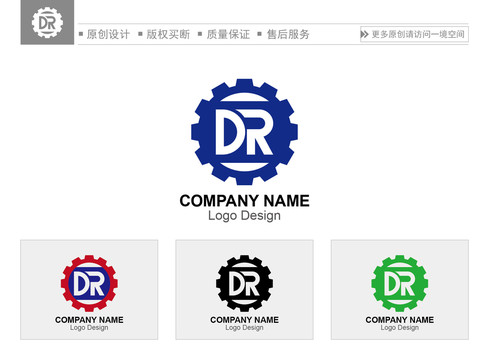The width and height of the screenshot is (489, 360).
Task: Click the large COMPANY NAME heading
Action: click(x=244, y=201)
